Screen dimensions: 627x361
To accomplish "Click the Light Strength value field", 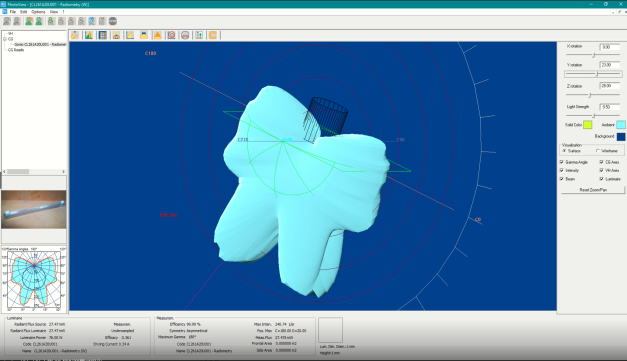I will [609, 107].
